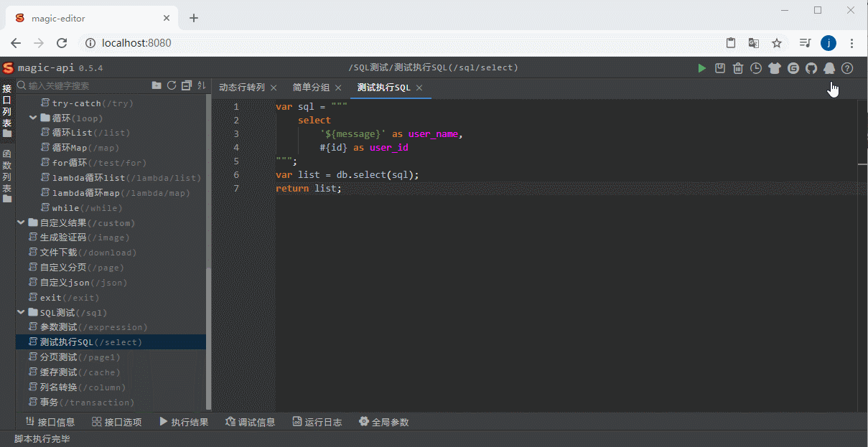Collapse the SQL测试(/sql) folder
Viewport: 868px width, 447px height.
[x=21, y=312]
